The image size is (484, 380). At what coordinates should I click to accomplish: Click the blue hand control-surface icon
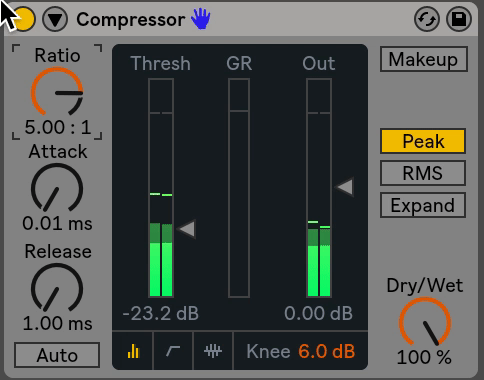pyautogui.click(x=201, y=18)
